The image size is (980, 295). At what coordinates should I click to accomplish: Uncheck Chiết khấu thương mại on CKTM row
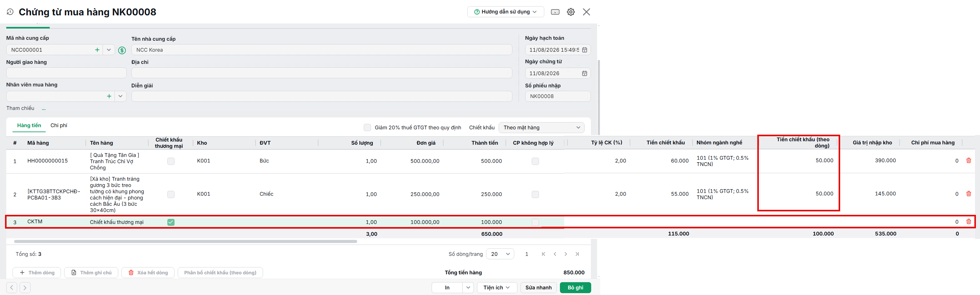pos(171,222)
